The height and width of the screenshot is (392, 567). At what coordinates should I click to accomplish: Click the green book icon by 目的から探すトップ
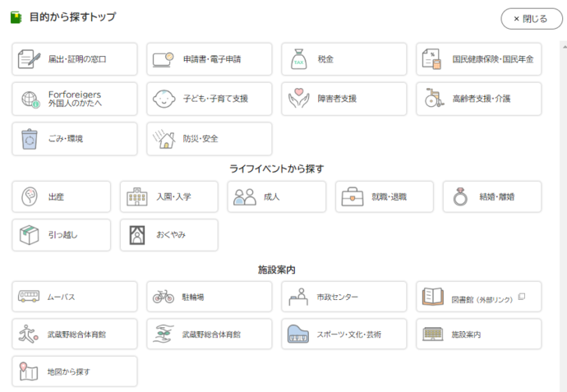click(16, 17)
